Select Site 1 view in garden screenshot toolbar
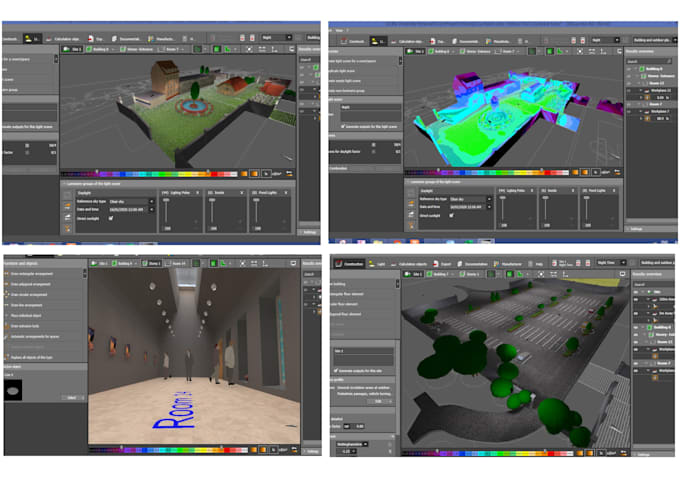The height and width of the screenshot is (481, 680). (73, 49)
